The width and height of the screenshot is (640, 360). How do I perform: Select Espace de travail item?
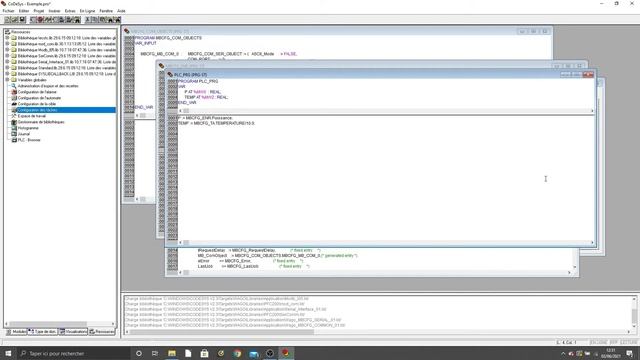(31, 116)
